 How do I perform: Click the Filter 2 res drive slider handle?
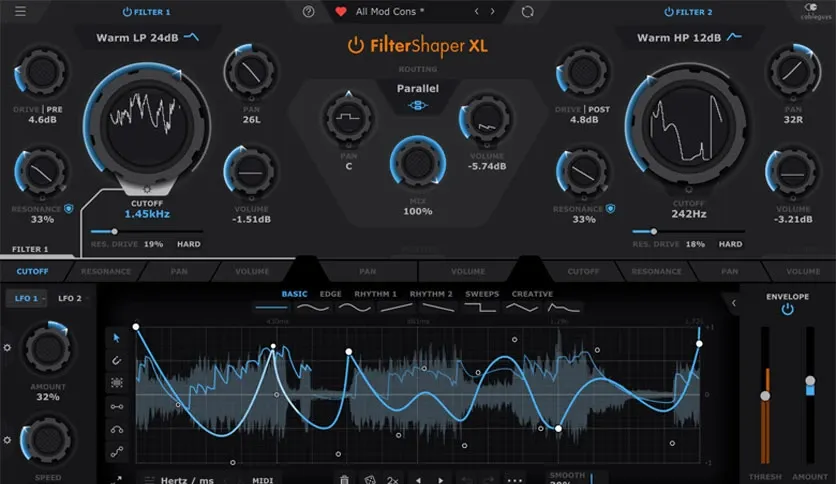coord(654,231)
